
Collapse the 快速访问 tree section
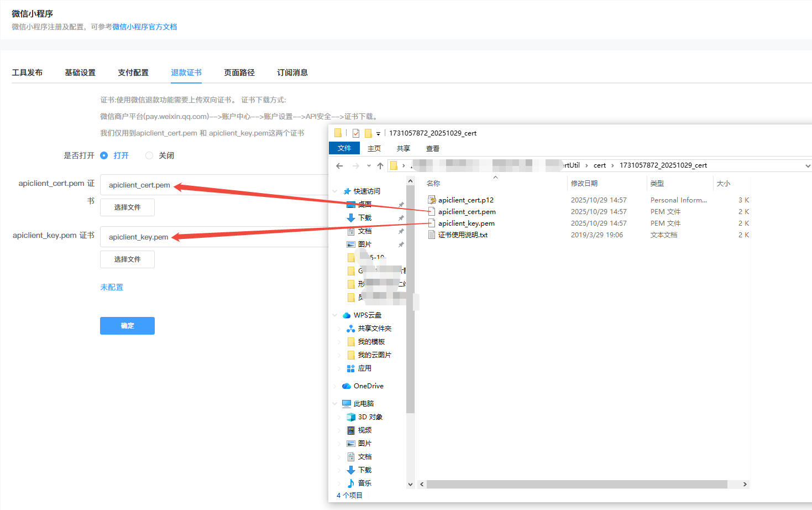(335, 191)
